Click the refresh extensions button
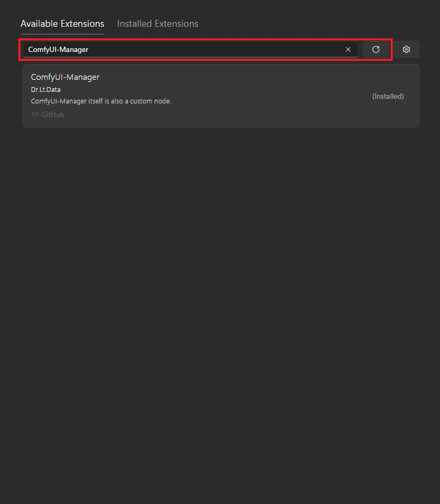This screenshot has width=440, height=504. click(376, 49)
